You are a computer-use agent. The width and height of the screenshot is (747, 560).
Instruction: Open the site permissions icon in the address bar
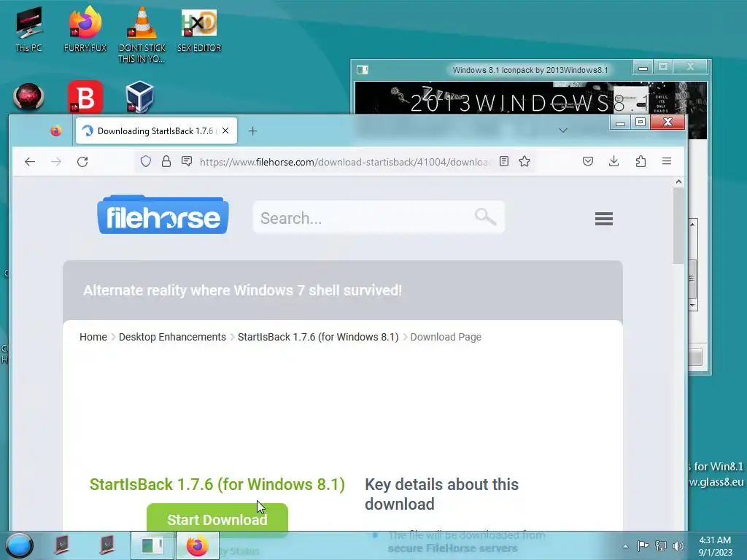pos(187,161)
